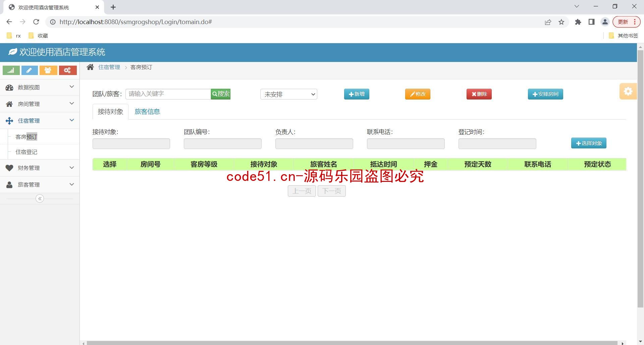
Task: Open the browser profile avatar
Action: (605, 22)
